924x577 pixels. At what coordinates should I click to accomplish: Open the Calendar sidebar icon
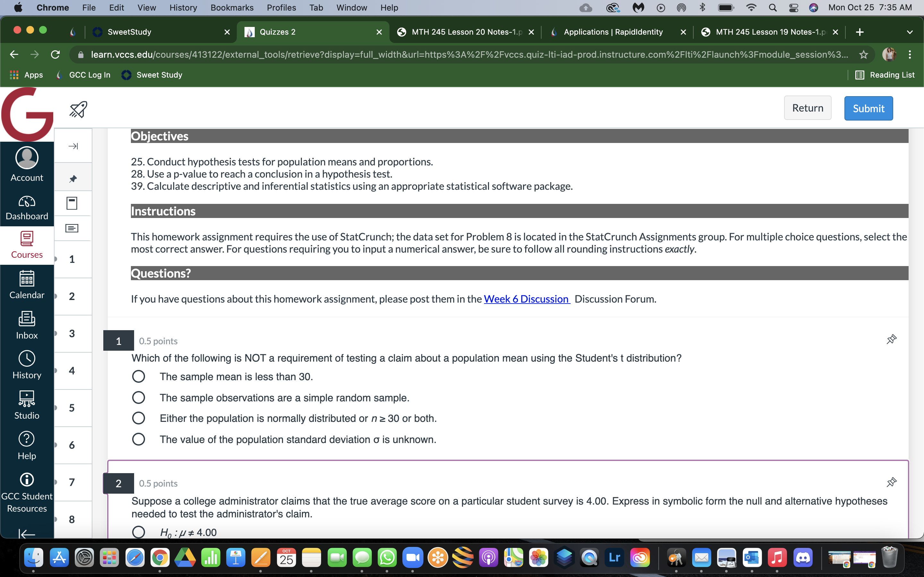[x=27, y=285]
